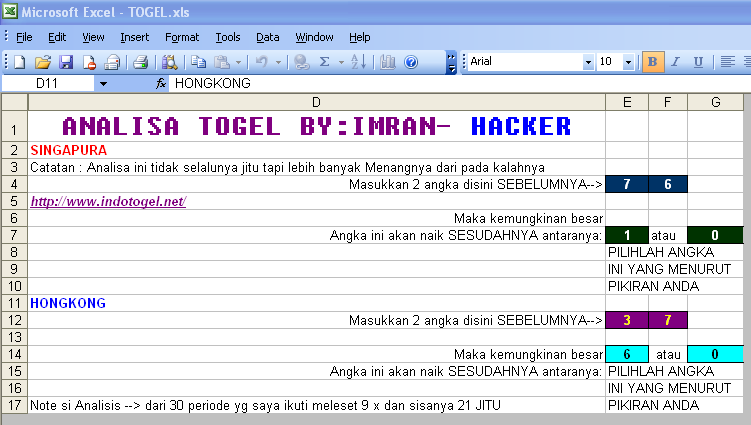751x425 pixels.
Task: Open the Edit menu
Action: click(x=57, y=37)
